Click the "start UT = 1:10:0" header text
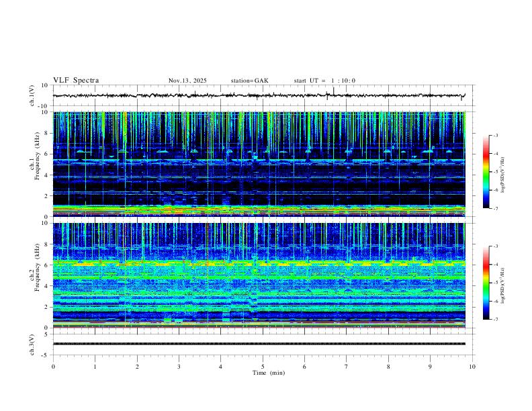Screen dimensions: 532x411 [324, 81]
